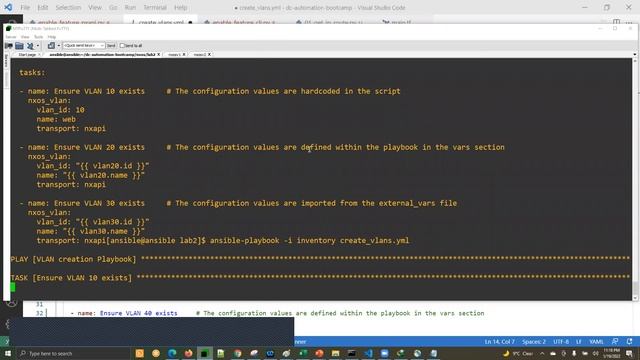The height and width of the screenshot is (360, 640).
Task: Close the nxos2 session tab
Action: 209,54
